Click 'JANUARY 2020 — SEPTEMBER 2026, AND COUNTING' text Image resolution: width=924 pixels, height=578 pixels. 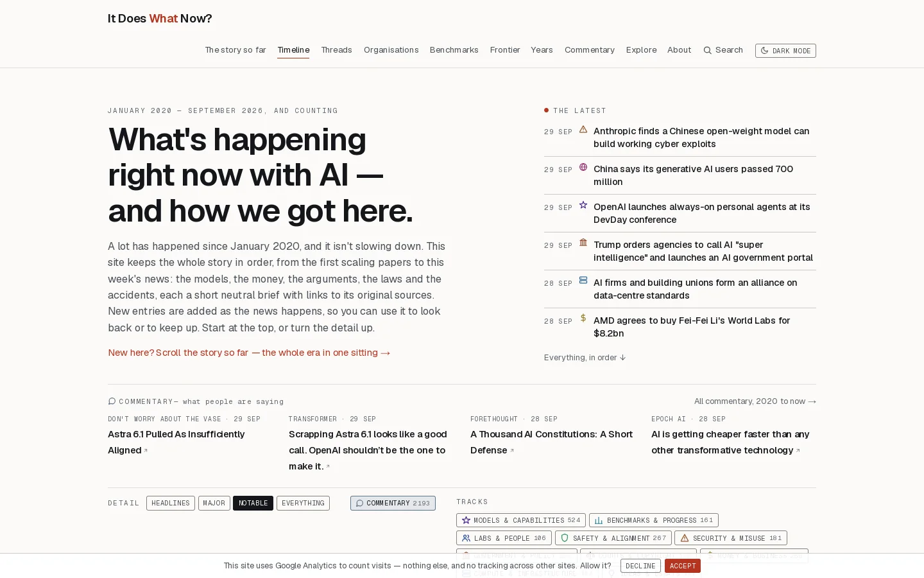[x=223, y=110]
